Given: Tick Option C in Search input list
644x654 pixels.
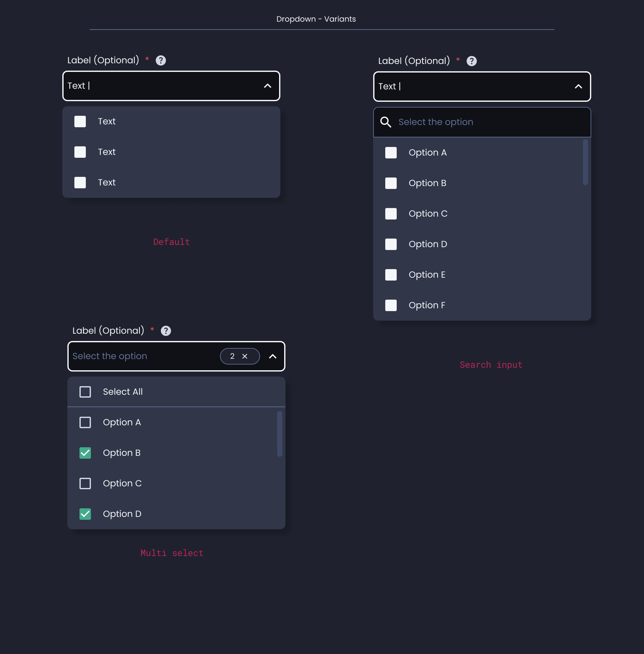Looking at the screenshot, I should (x=391, y=213).
